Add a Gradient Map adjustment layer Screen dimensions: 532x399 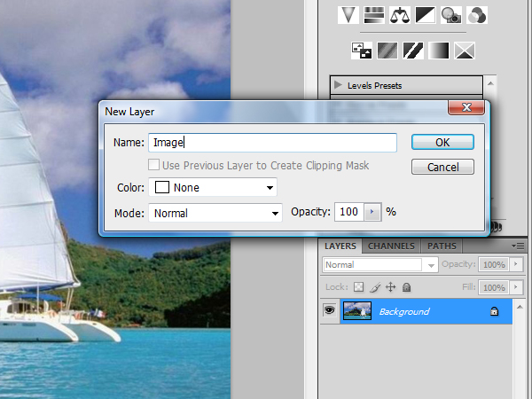click(x=439, y=51)
